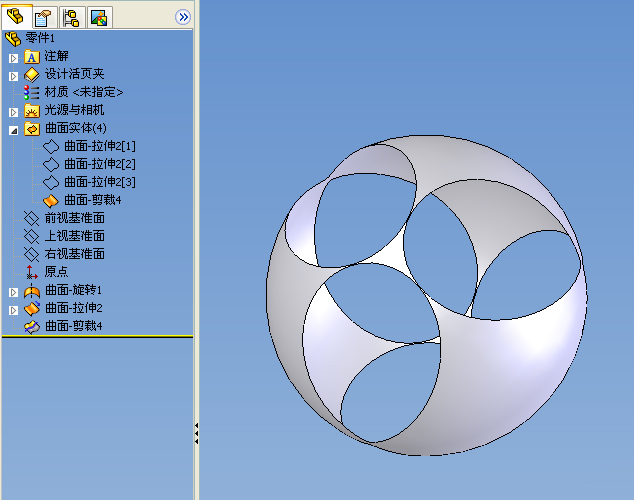Click the 原点 origin icon

coord(32,272)
